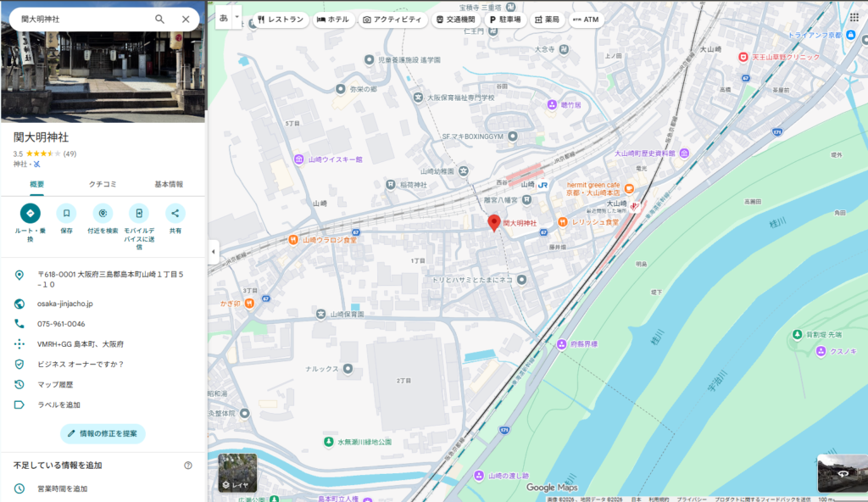Open the shrine photo at panel top

coord(103,76)
